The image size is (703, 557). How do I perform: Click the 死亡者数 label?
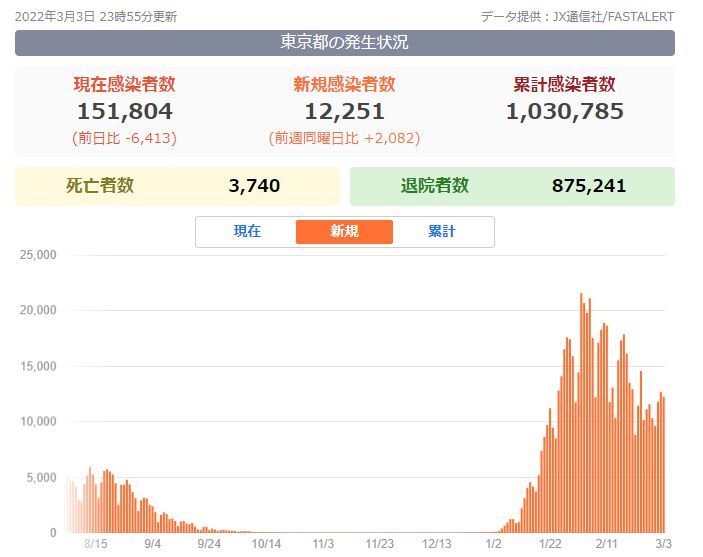pos(100,186)
